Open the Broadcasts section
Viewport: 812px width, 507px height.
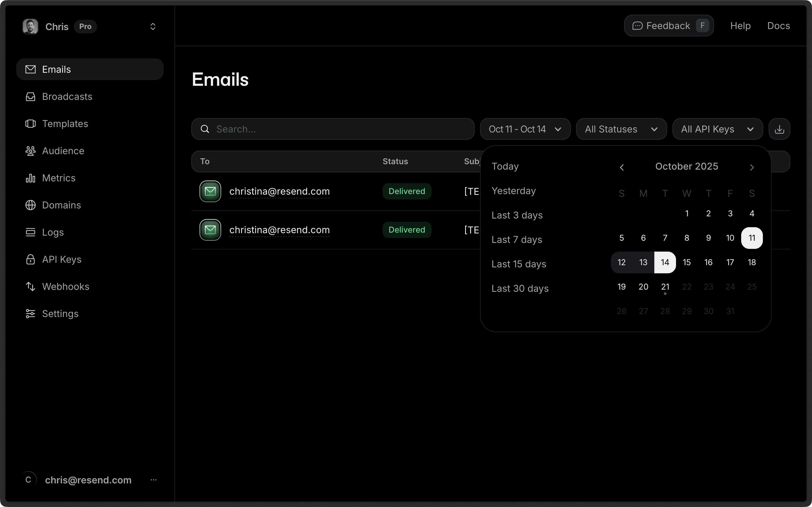coord(67,97)
